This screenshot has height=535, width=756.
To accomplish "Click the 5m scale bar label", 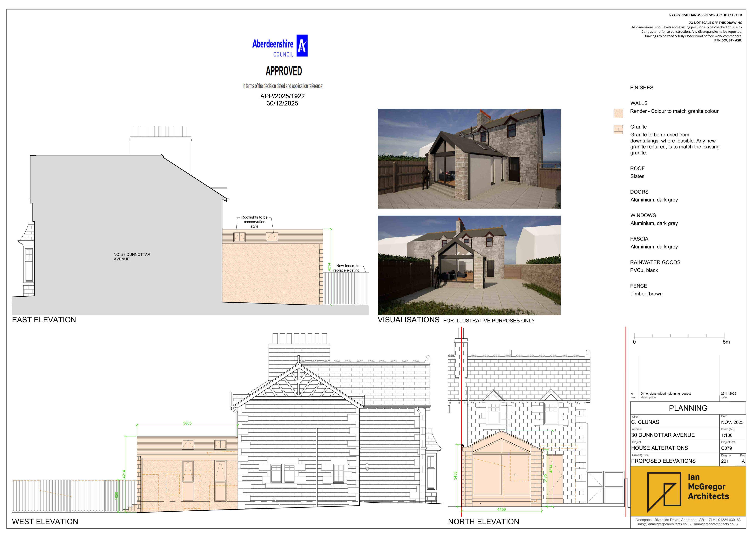I will (x=726, y=342).
